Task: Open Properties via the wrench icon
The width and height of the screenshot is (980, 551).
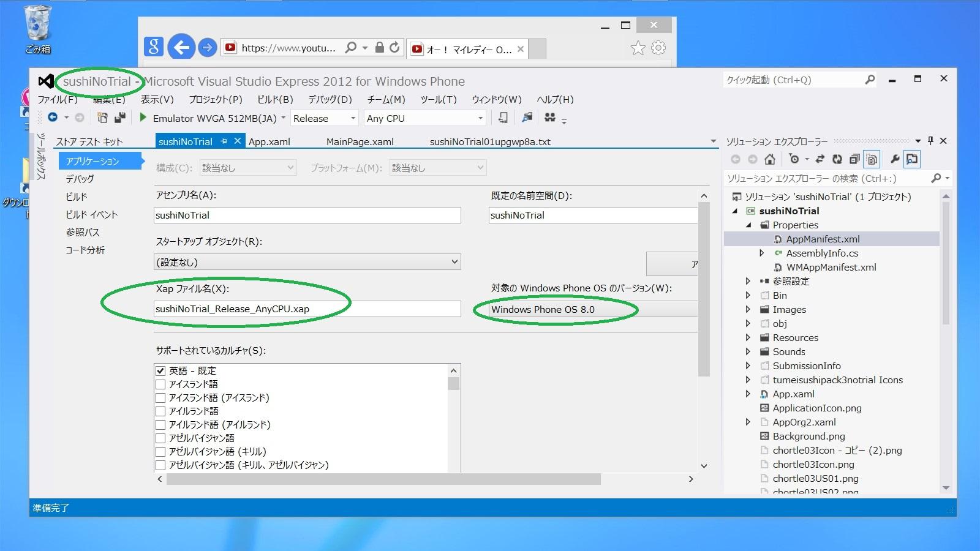Action: [895, 159]
